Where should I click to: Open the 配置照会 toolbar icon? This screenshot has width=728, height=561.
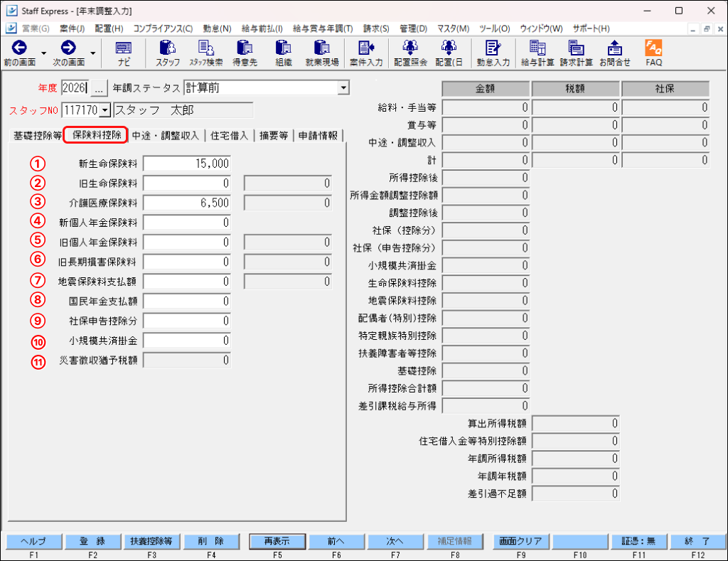pyautogui.click(x=410, y=53)
